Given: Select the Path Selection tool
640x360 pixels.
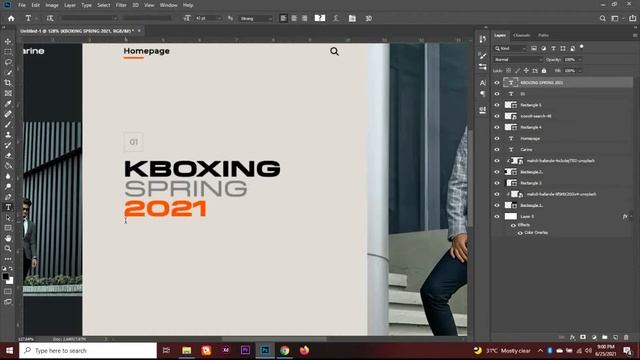Looking at the screenshot, I should [x=8, y=218].
